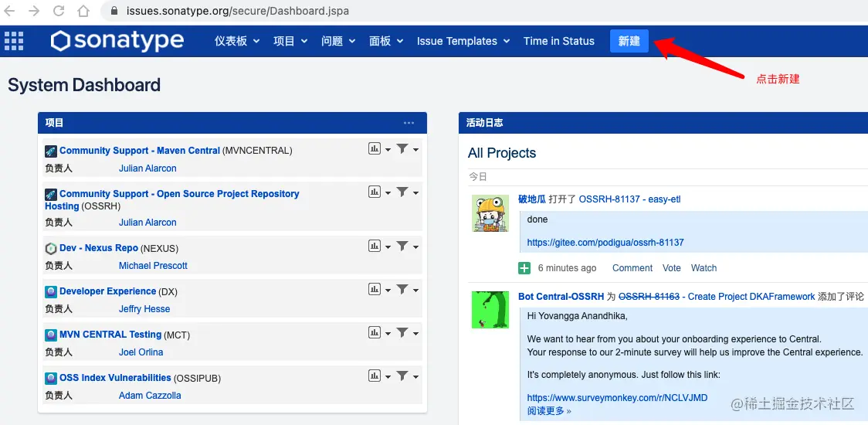Click Comment under the easy-etl activity
This screenshot has width=868, height=425.
pos(632,268)
